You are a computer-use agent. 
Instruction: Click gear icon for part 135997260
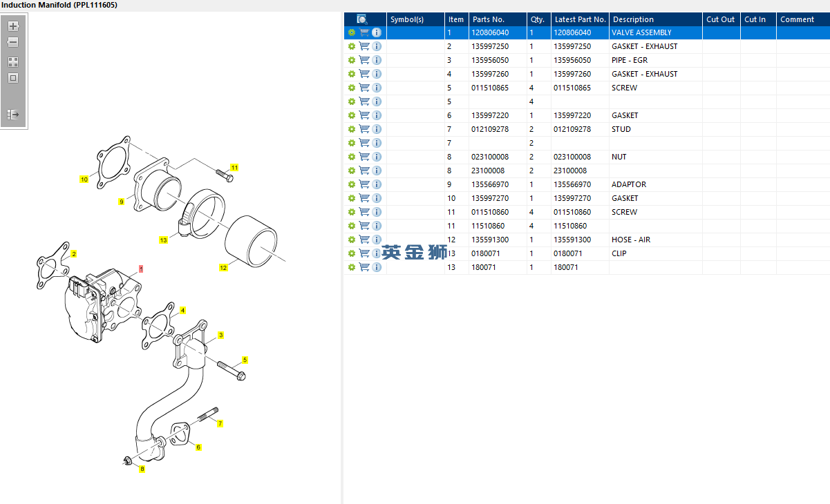352,74
